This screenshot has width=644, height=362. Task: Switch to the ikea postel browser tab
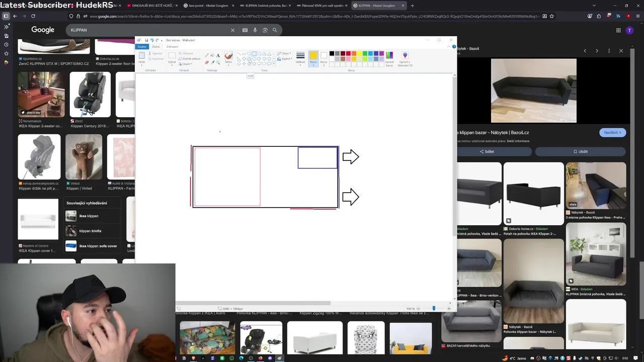(x=208, y=6)
